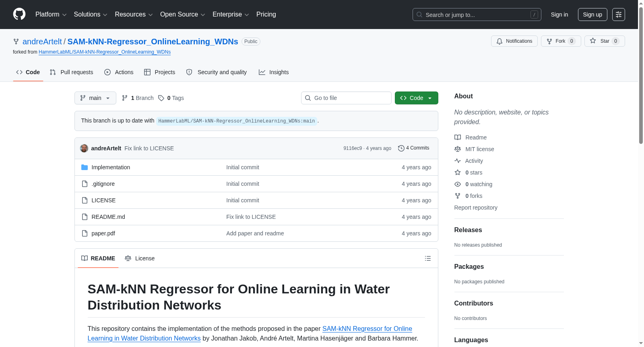The width and height of the screenshot is (644, 347).
Task: Open the Security and quality tab
Action: coord(217,72)
